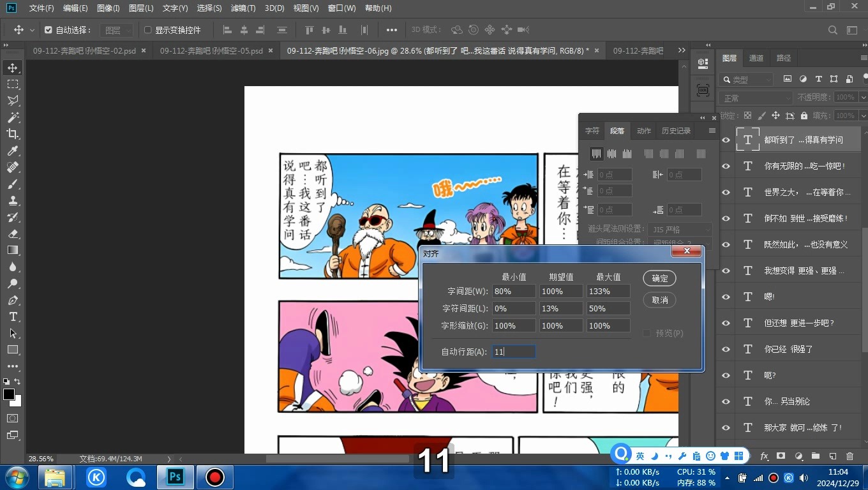Select the Dodge tool

coord(13,283)
